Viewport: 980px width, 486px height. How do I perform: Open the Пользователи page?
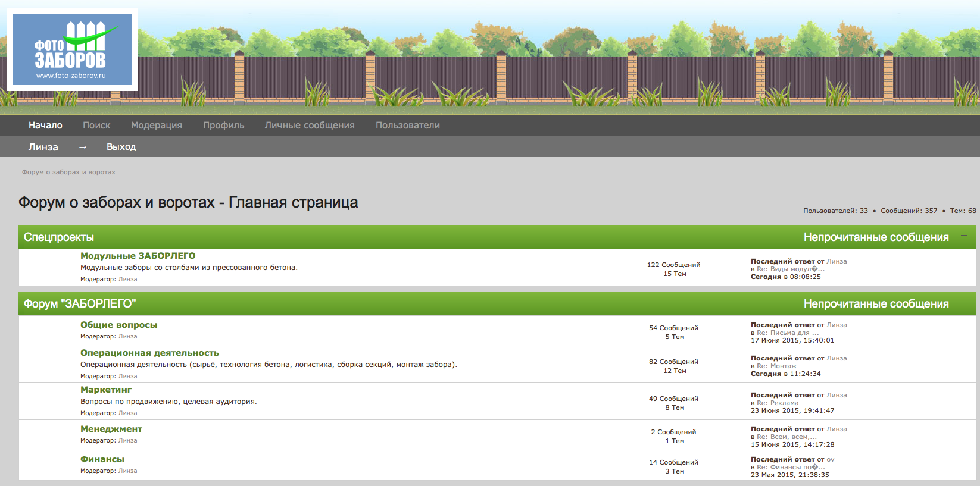pyautogui.click(x=408, y=125)
